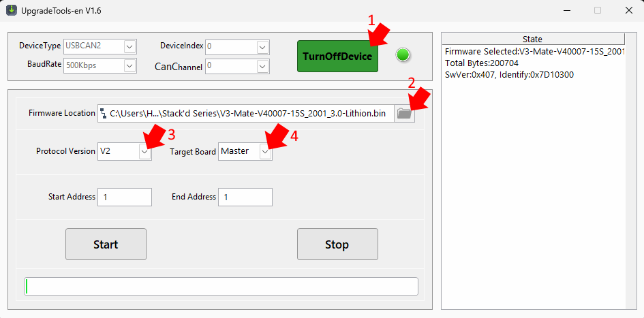Click the green device status indicator light
This screenshot has width=644, height=318.
(403, 55)
